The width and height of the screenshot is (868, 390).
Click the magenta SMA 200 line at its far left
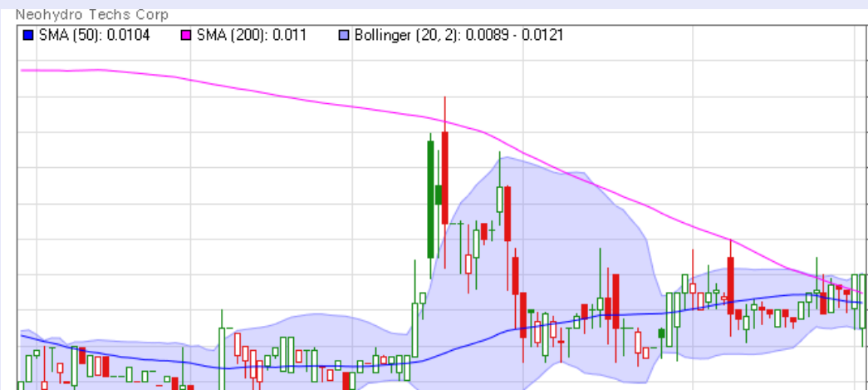coord(25,71)
